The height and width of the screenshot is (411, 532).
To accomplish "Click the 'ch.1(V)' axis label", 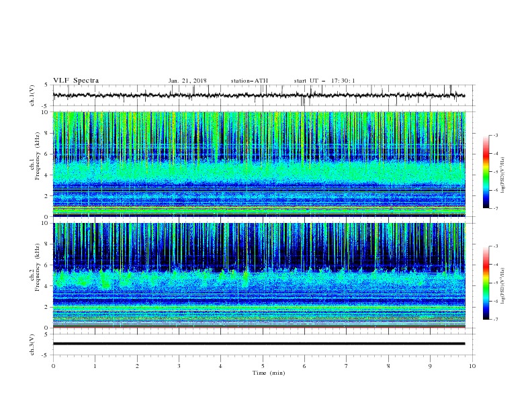I will pos(32,95).
